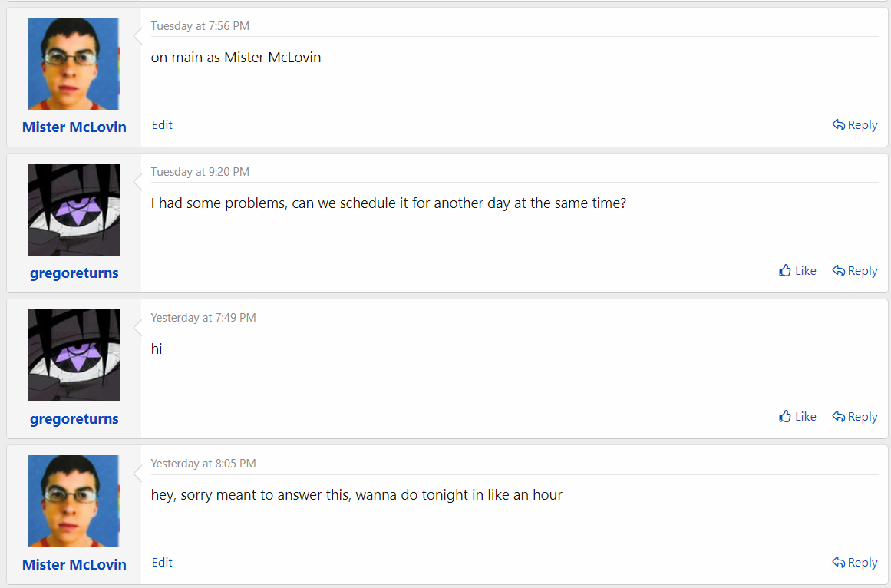Open the "Tuesday at 9:20 PM" timestamp permalink
This screenshot has height=588, width=891.
(200, 172)
